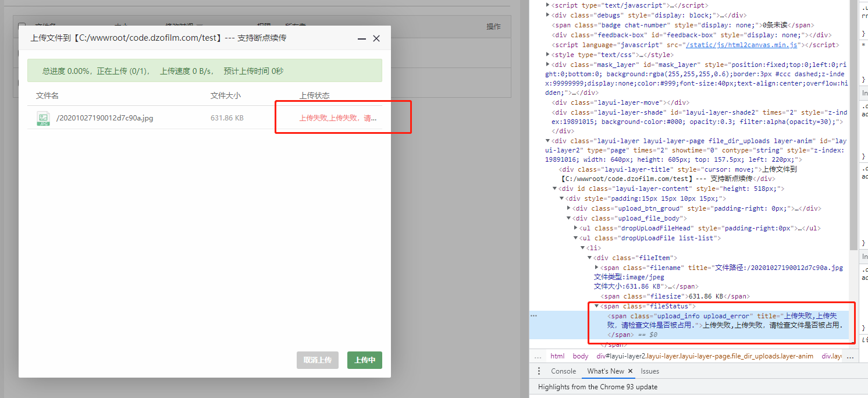This screenshot has height=398, width=868.
Task: Switch to the What's New drawer tab
Action: (x=605, y=371)
